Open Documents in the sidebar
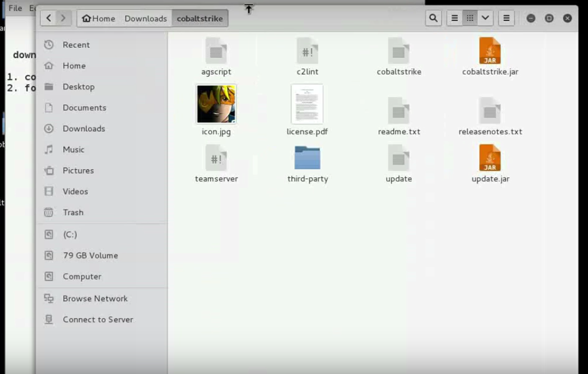588x374 pixels. (x=102, y=108)
